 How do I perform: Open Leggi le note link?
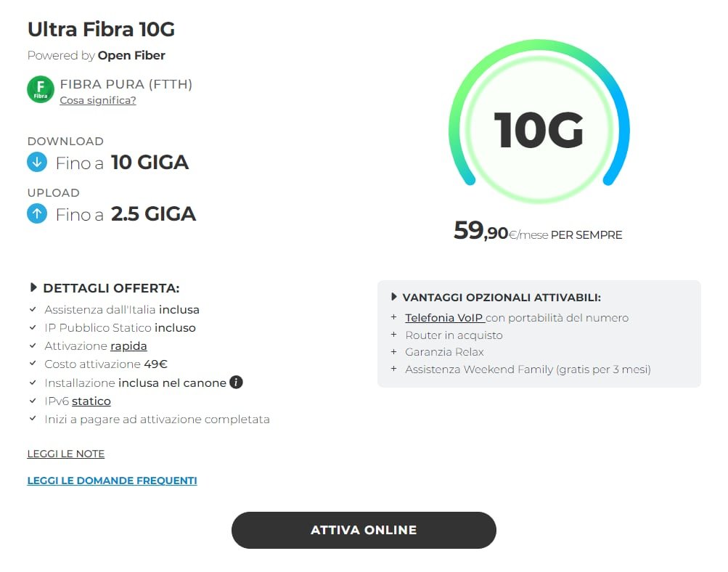[66, 454]
